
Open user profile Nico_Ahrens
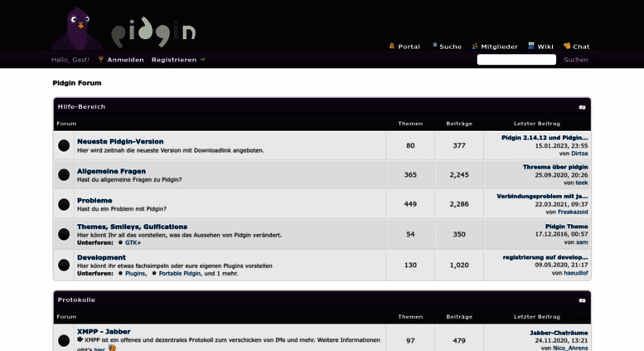click(570, 349)
